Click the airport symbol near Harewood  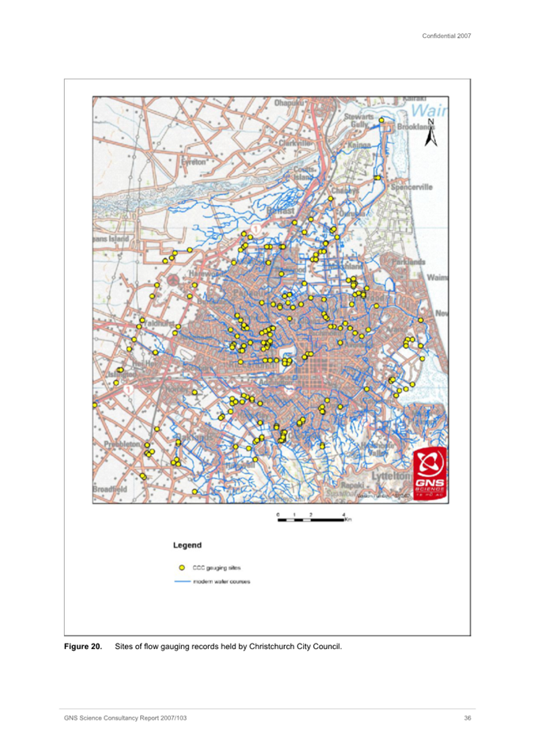[172, 279]
